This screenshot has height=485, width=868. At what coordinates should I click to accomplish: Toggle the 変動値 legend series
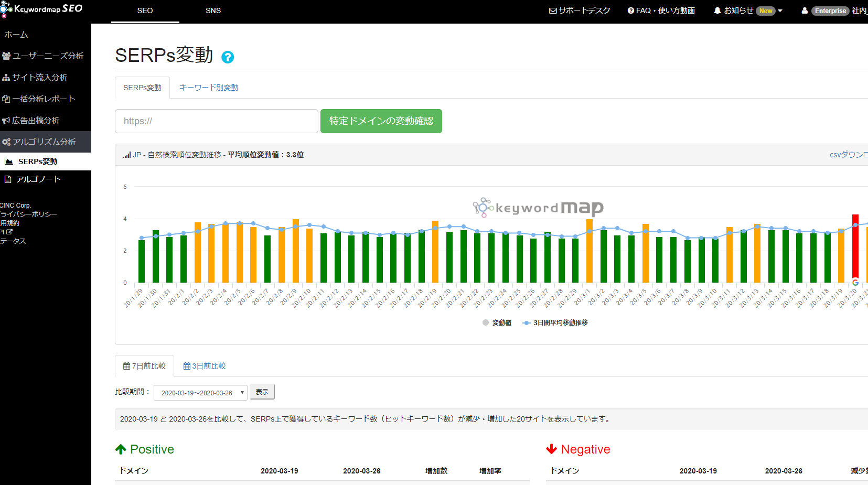coord(497,323)
